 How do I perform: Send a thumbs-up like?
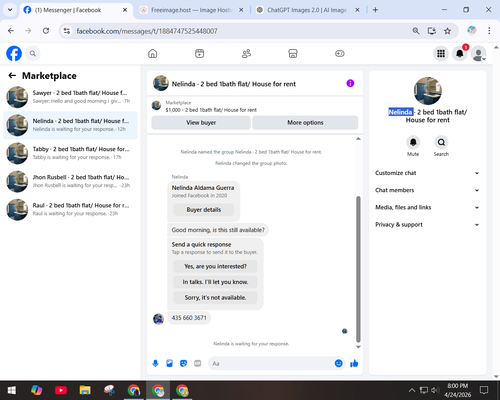354,363
